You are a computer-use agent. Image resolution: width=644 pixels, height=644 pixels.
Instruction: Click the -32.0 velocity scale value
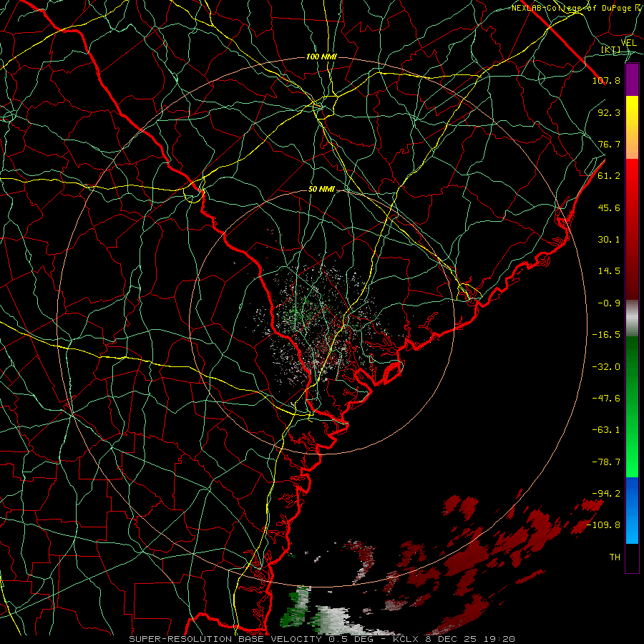click(606, 367)
